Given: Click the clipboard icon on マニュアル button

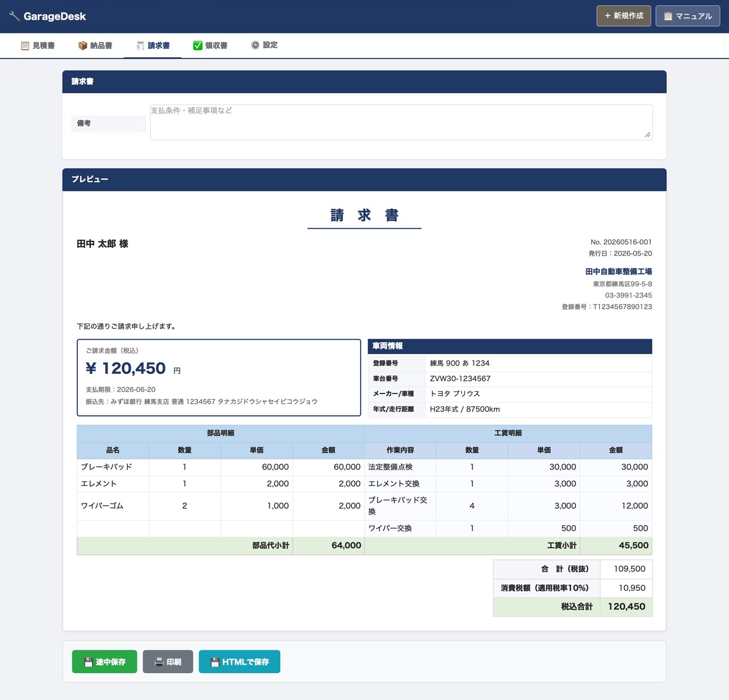Looking at the screenshot, I should [668, 16].
